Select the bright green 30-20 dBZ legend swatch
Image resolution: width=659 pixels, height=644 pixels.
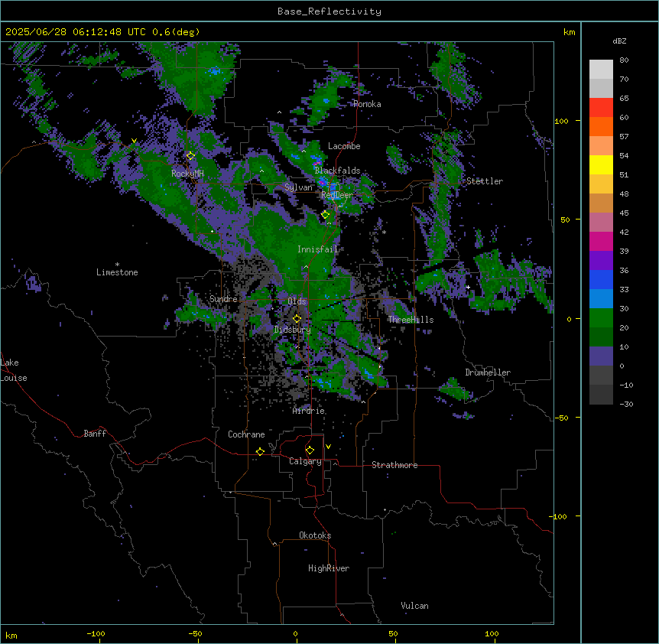[601, 318]
